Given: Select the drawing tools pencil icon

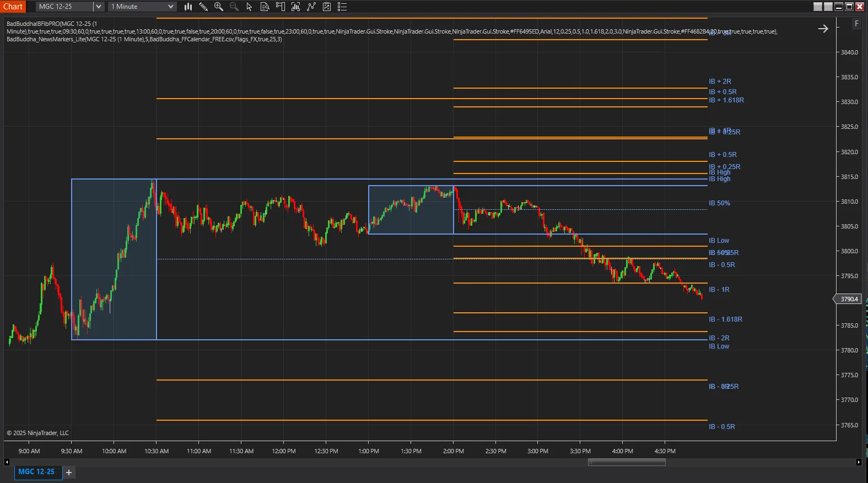Looking at the screenshot, I should click(203, 7).
